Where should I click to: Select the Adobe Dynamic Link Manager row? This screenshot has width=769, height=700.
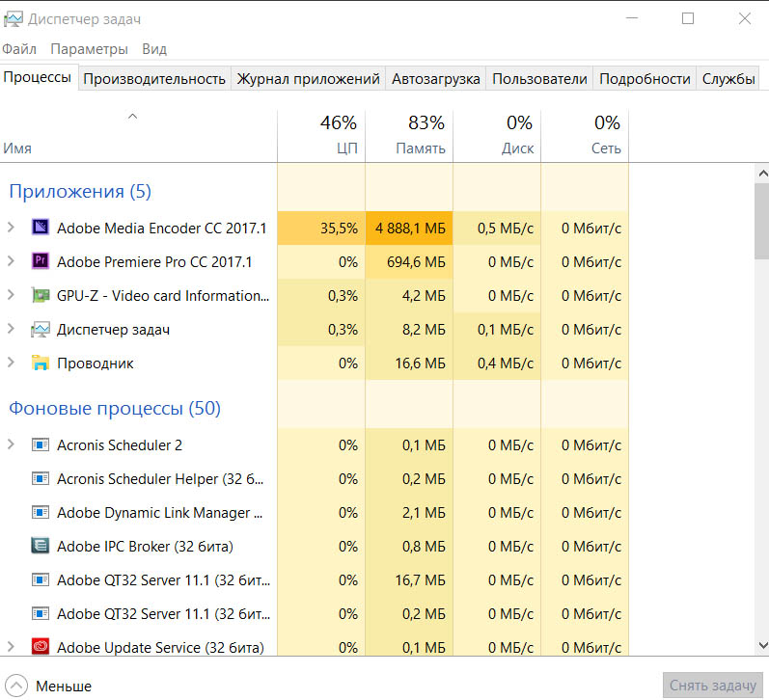314,512
